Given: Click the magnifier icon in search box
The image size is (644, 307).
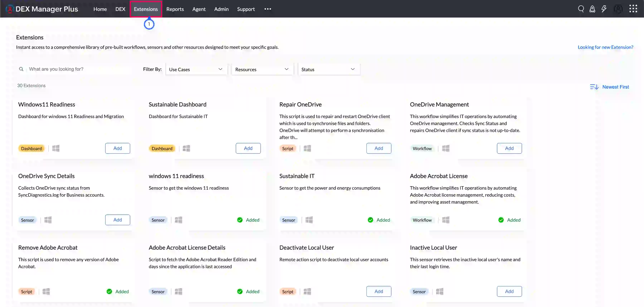Looking at the screenshot, I should click(x=21, y=69).
